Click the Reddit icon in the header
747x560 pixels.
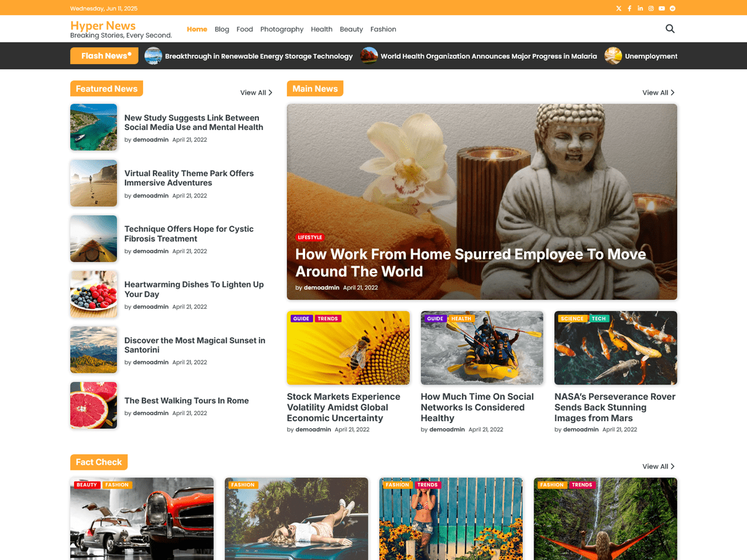click(672, 8)
